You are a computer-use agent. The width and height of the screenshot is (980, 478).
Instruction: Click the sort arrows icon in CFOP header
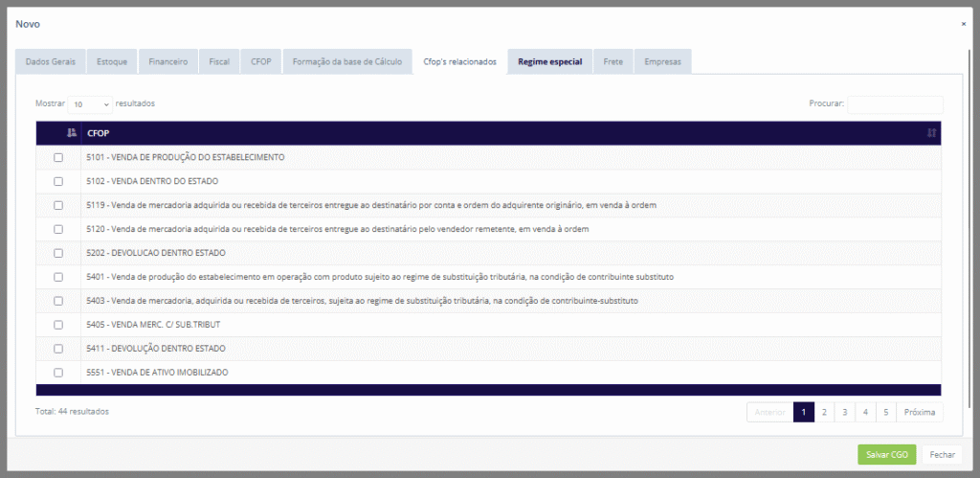click(x=930, y=133)
